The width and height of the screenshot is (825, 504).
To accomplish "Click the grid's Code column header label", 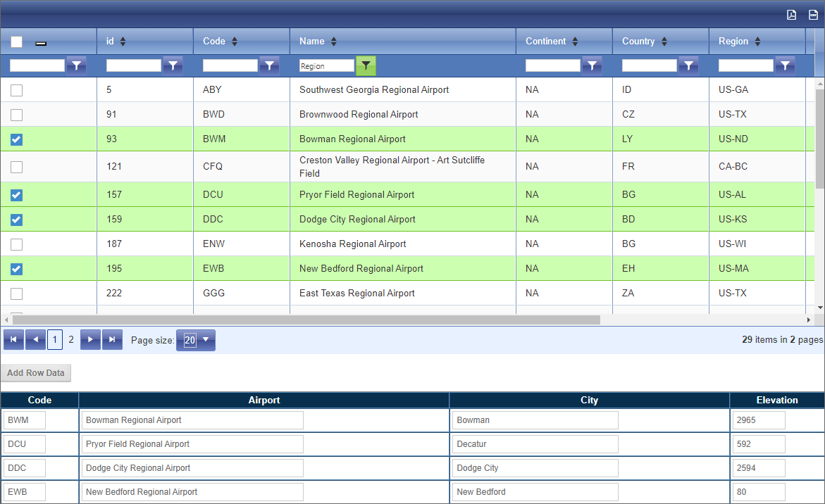I will 213,41.
